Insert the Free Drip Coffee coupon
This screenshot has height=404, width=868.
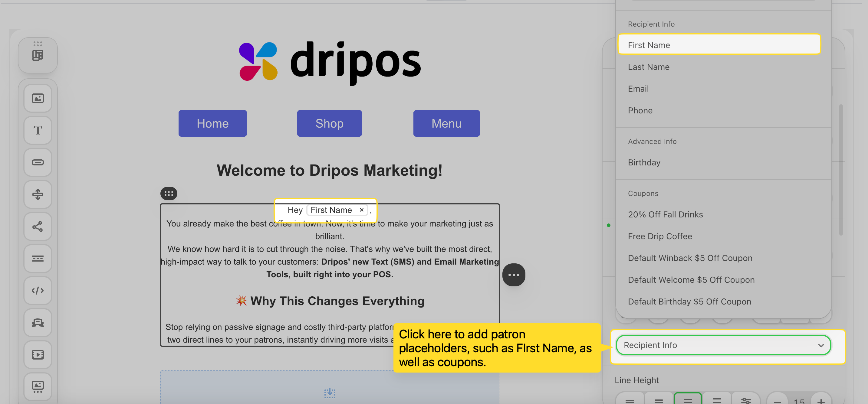660,236
